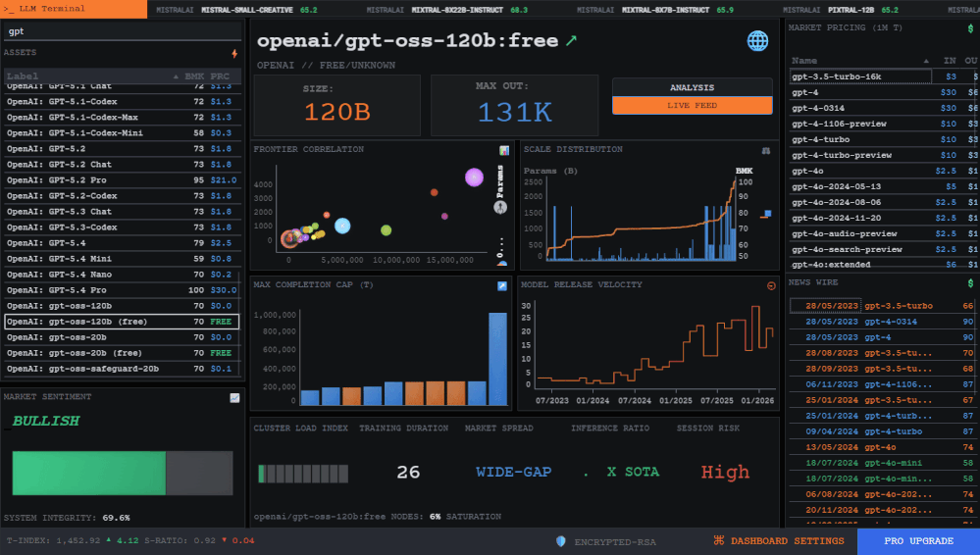Select OpenAI: GPT-5.3-Codex asset row

(x=122, y=227)
